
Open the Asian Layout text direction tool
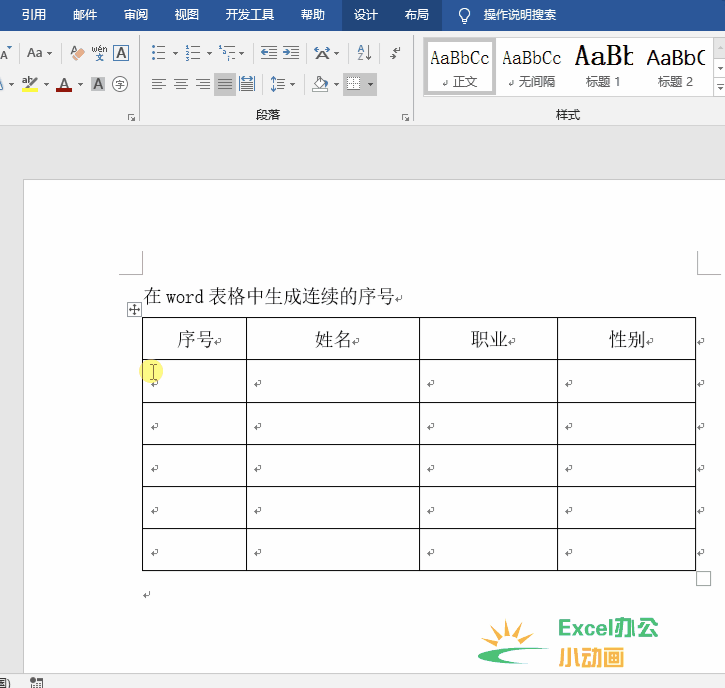[322, 53]
